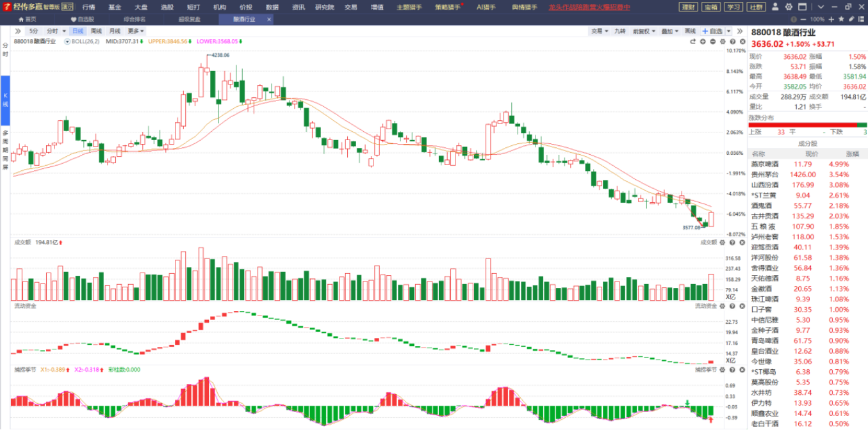Viewport: 868px width, 430px height.
Task: Zoom in chart with plus circle icon
Action: pyautogui.click(x=703, y=42)
